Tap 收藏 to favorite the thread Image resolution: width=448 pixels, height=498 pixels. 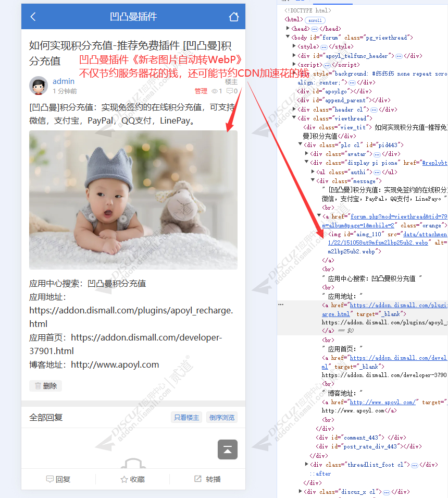[133, 479]
